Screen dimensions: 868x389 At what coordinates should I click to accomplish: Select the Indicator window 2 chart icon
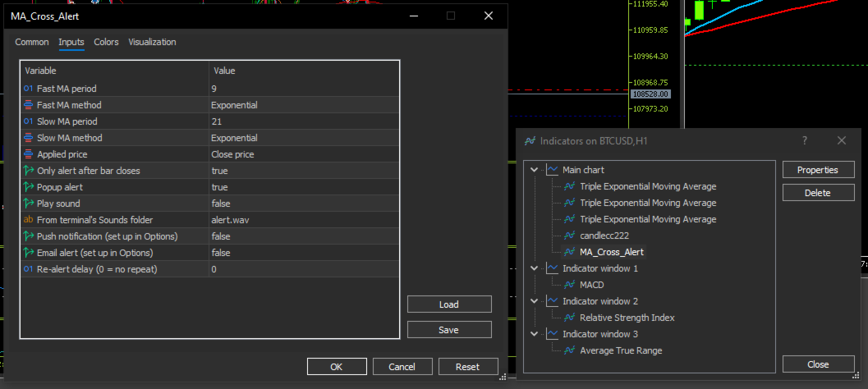(552, 301)
